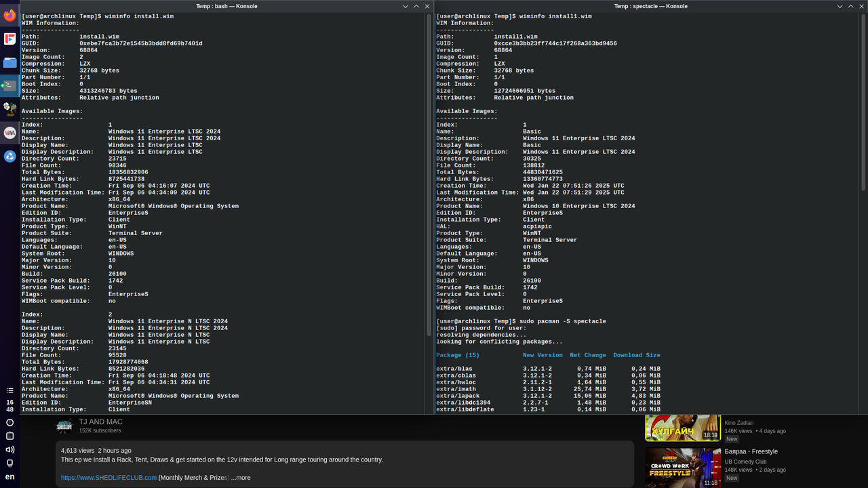Open the UB Comedy Club channel name

click(746, 462)
